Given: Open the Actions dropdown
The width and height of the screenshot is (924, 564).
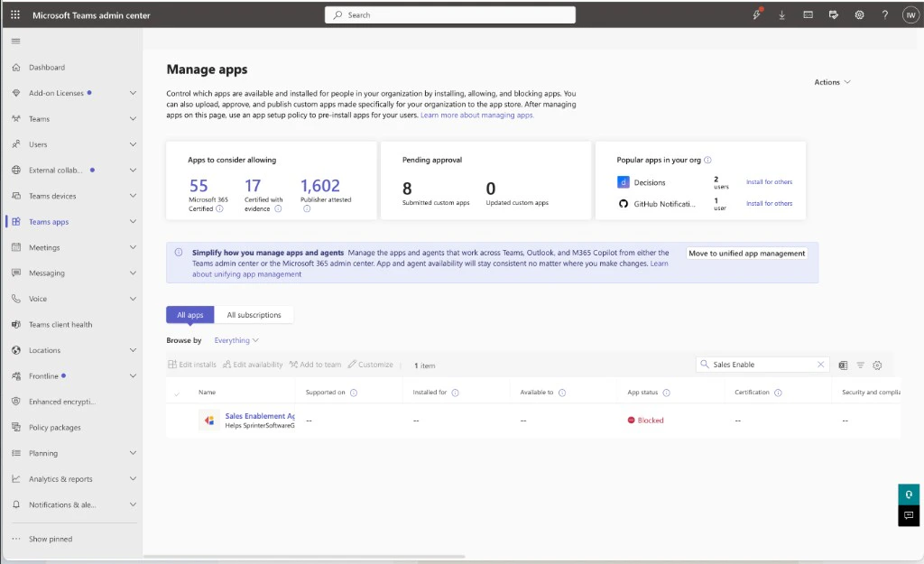Looking at the screenshot, I should [832, 82].
